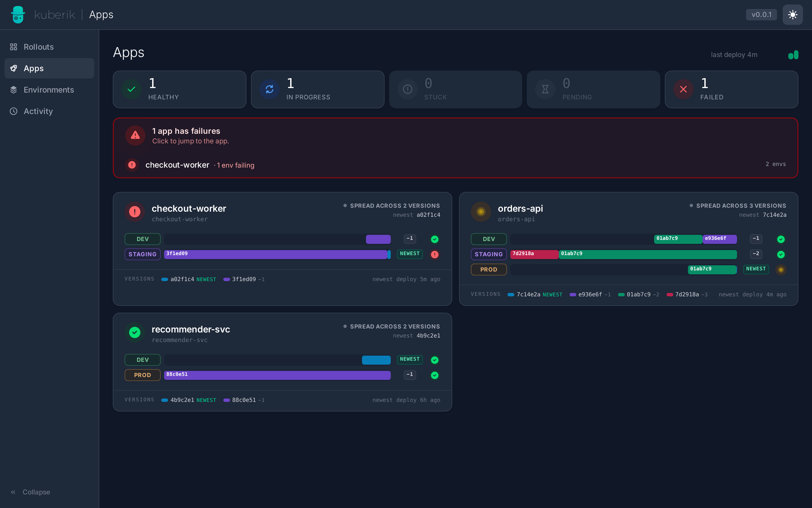Image resolution: width=812 pixels, height=508 pixels.
Task: Click the recommender-svc PROD environment badge
Action: tap(143, 375)
